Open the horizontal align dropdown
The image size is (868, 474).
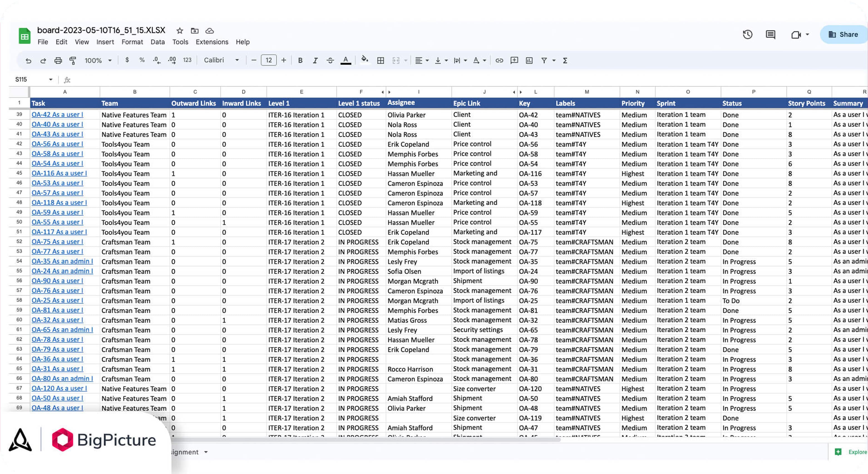(422, 61)
